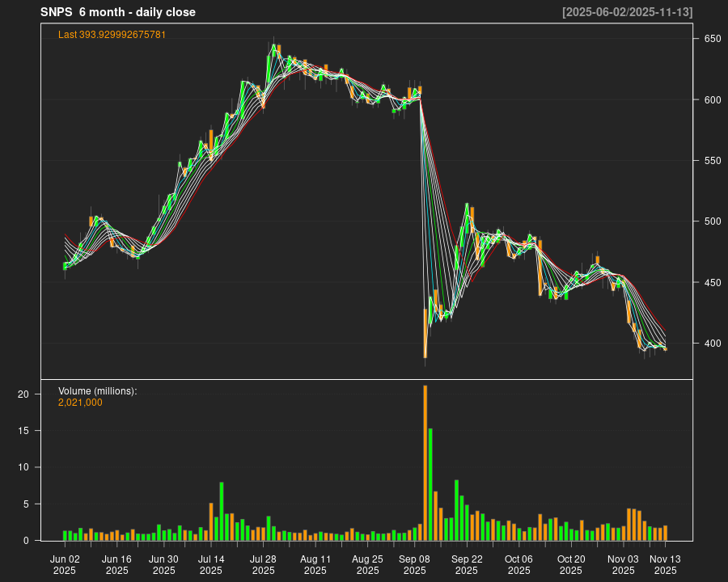Viewport: 728px width, 582px height.
Task: Select the Nov 13 2025 date marker
Action: (x=665, y=564)
